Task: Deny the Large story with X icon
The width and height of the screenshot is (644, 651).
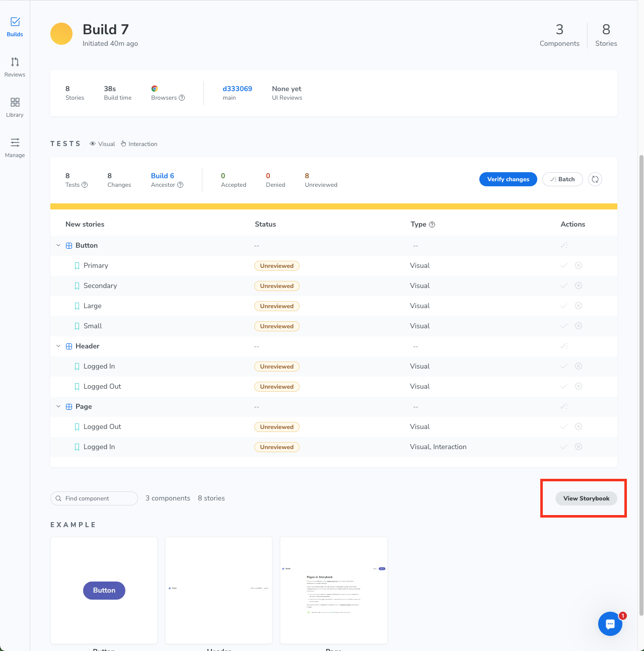Action: (x=579, y=306)
